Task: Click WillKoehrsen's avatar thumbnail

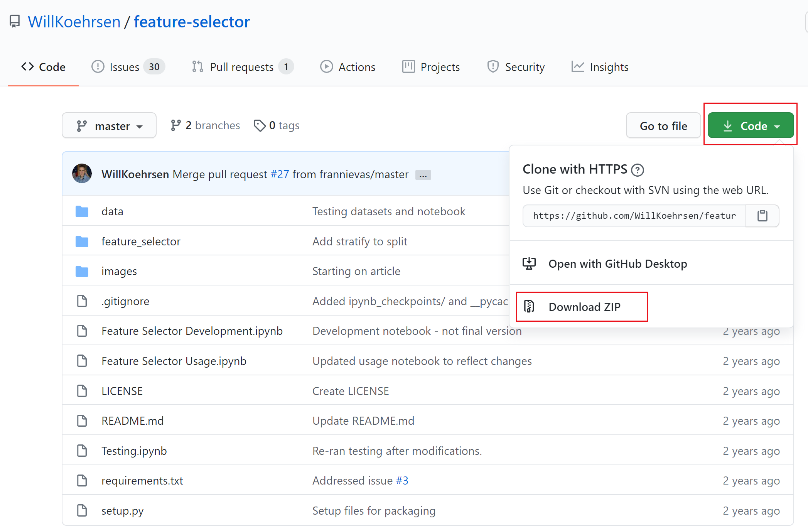Action: (x=82, y=174)
